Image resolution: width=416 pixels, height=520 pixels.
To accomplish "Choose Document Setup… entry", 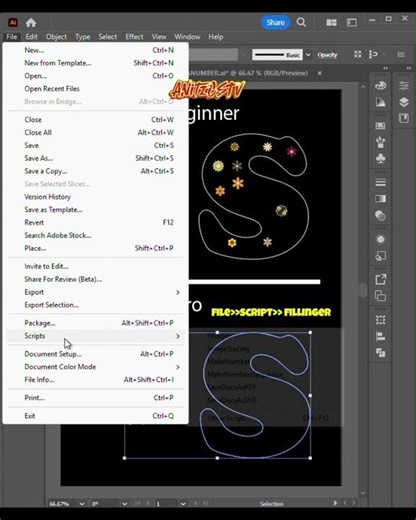I will (x=95, y=354).
